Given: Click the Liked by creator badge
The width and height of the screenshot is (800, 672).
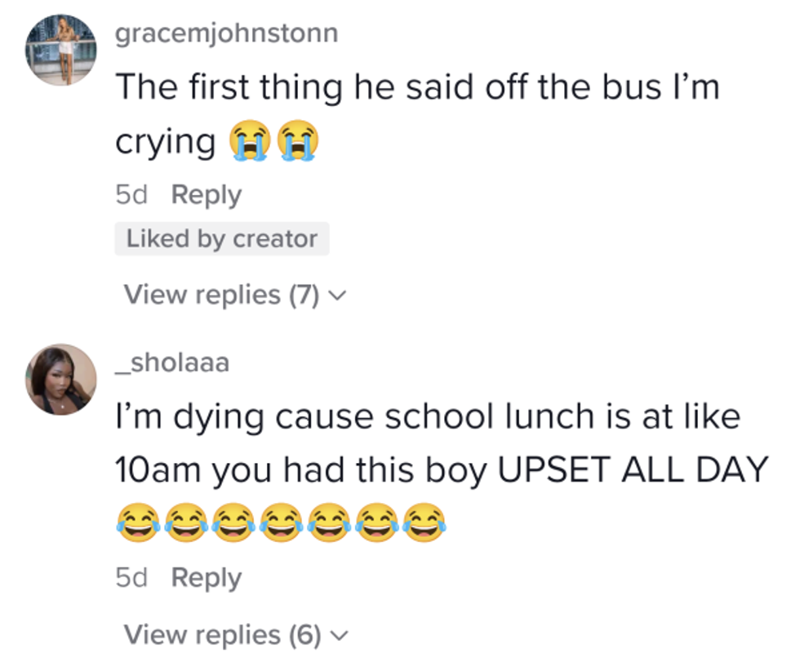Looking at the screenshot, I should [221, 238].
